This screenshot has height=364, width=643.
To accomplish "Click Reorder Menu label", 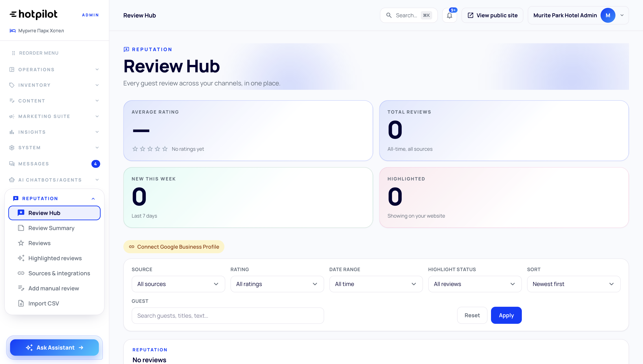I will coord(39,53).
